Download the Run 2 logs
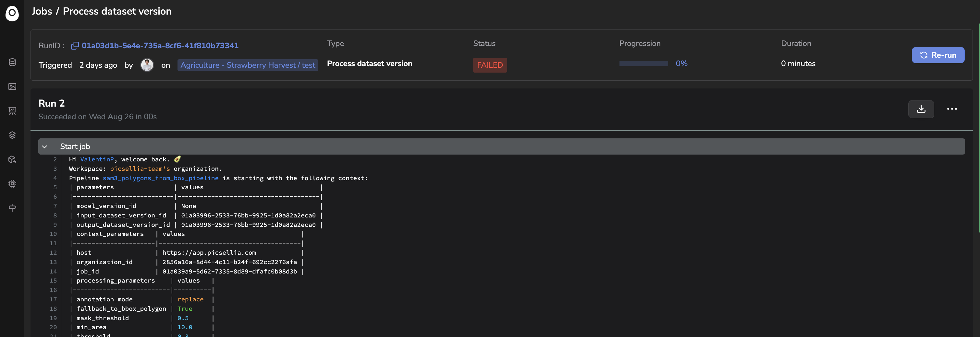 click(921, 110)
